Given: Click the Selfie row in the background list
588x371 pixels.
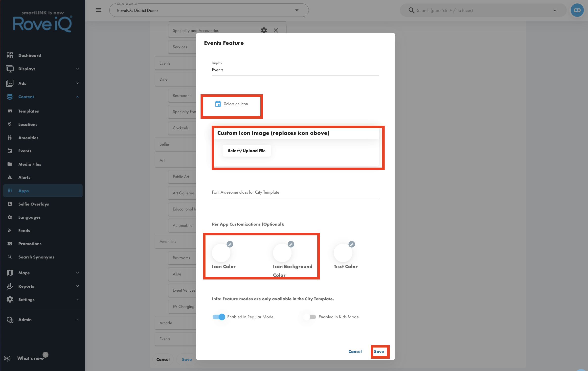Looking at the screenshot, I should 176,144.
